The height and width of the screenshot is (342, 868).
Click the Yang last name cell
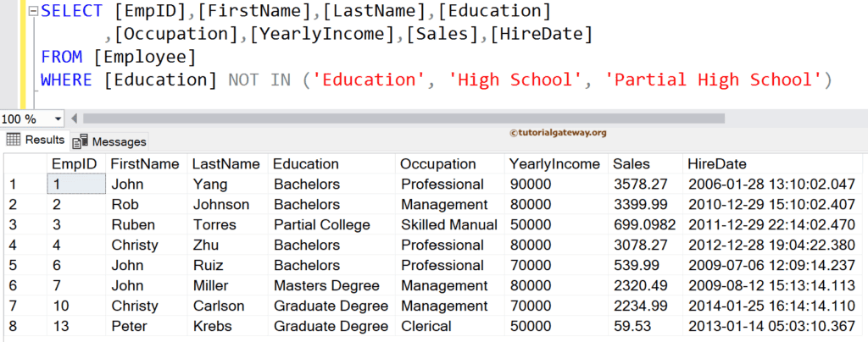(x=228, y=184)
